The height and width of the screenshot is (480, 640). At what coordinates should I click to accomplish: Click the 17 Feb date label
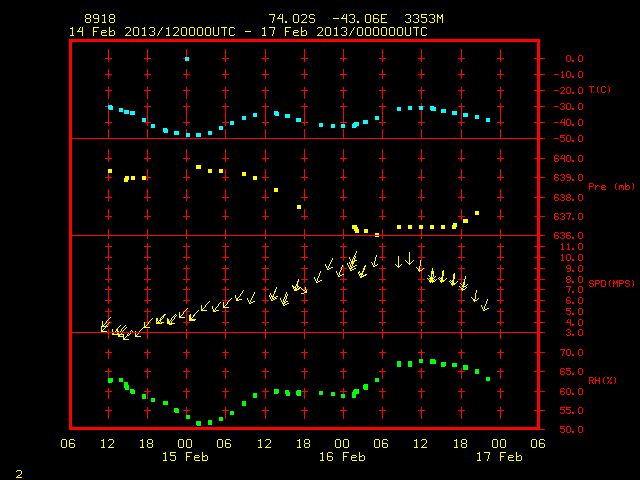coord(499,457)
